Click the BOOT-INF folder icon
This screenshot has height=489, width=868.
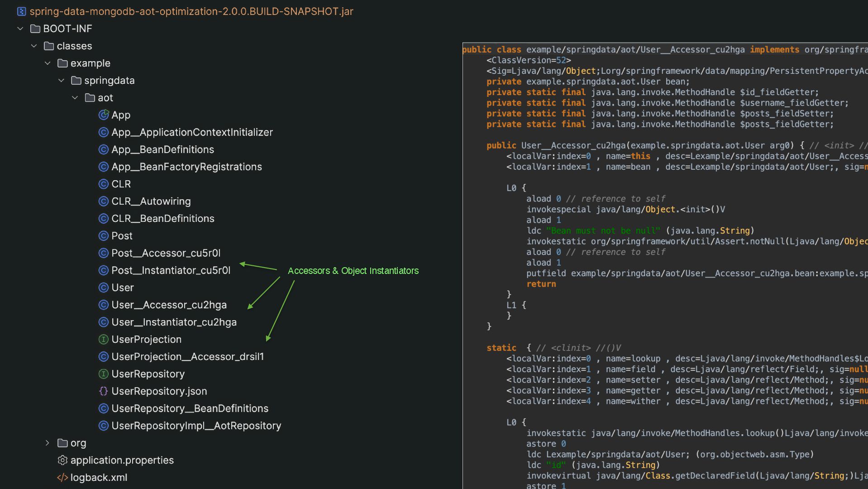[35, 29]
